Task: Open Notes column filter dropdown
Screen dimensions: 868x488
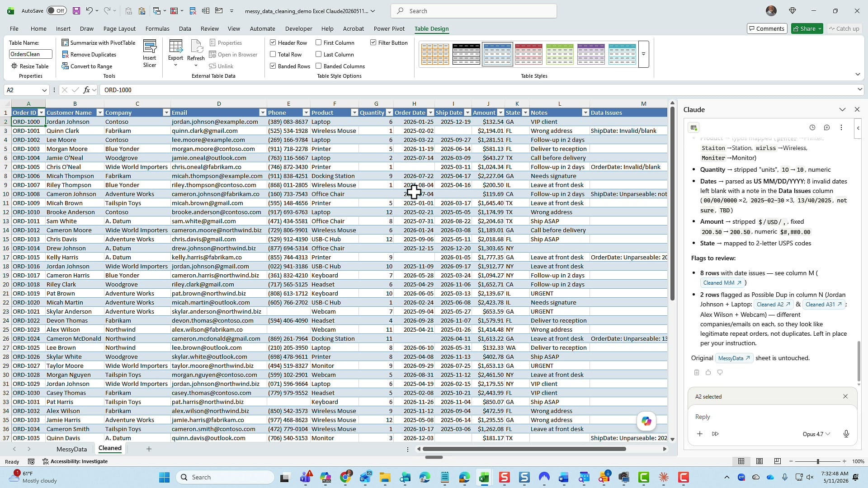Action: click(585, 113)
